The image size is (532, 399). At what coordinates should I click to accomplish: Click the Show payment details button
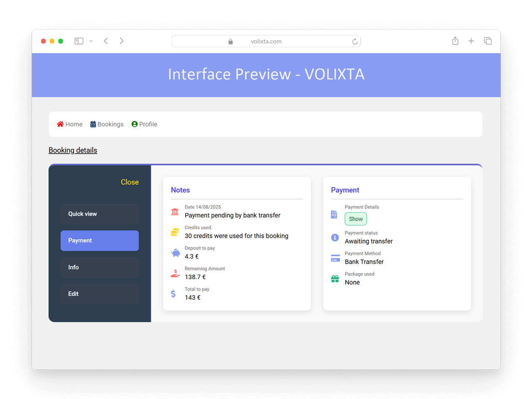pyautogui.click(x=356, y=219)
